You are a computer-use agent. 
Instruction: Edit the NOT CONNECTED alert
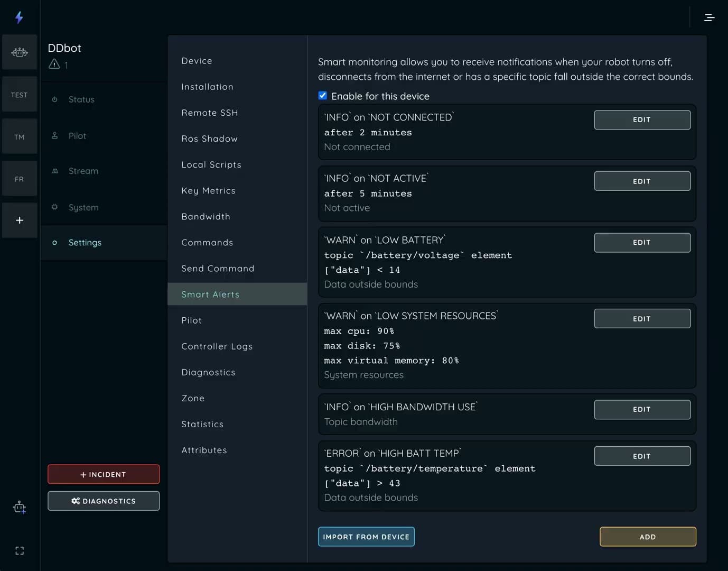642,119
